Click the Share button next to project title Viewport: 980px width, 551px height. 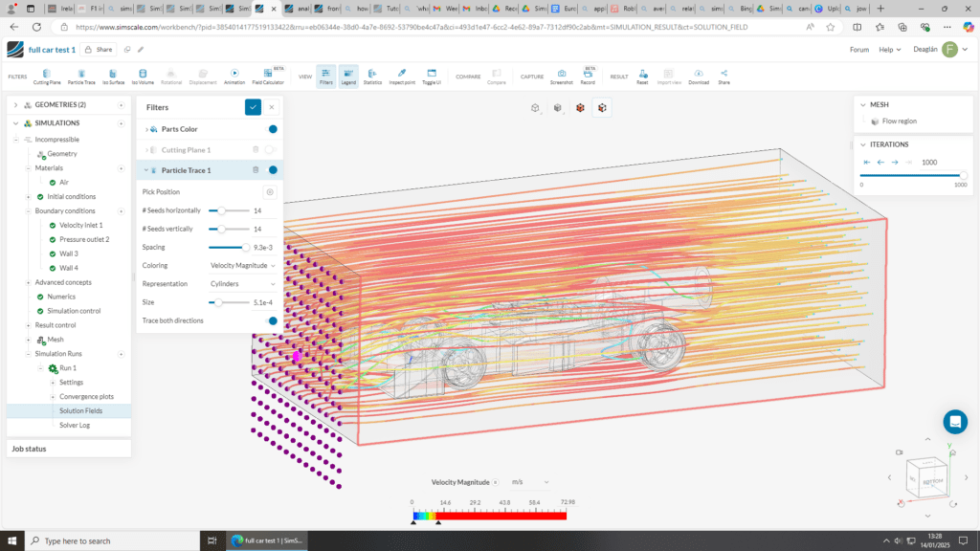point(100,48)
